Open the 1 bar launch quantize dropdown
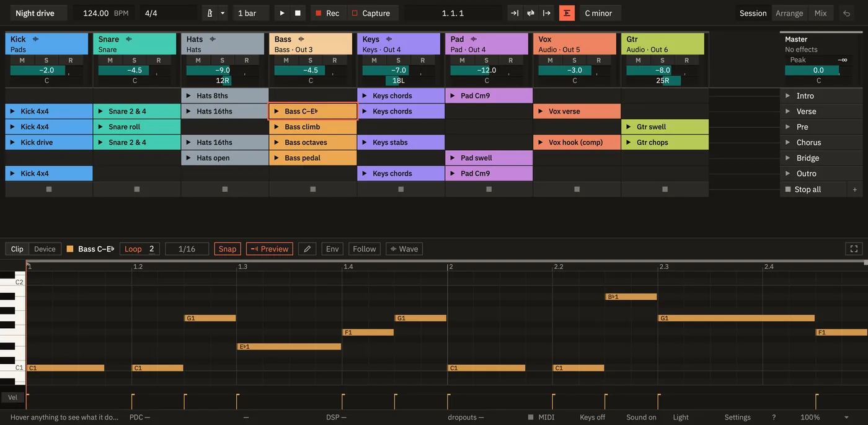868x425 pixels. pyautogui.click(x=251, y=13)
